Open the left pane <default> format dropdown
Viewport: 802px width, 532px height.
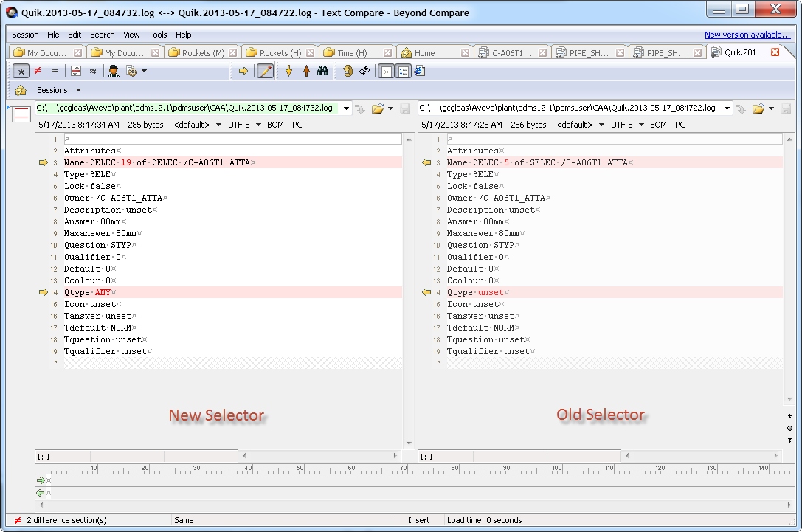198,125
